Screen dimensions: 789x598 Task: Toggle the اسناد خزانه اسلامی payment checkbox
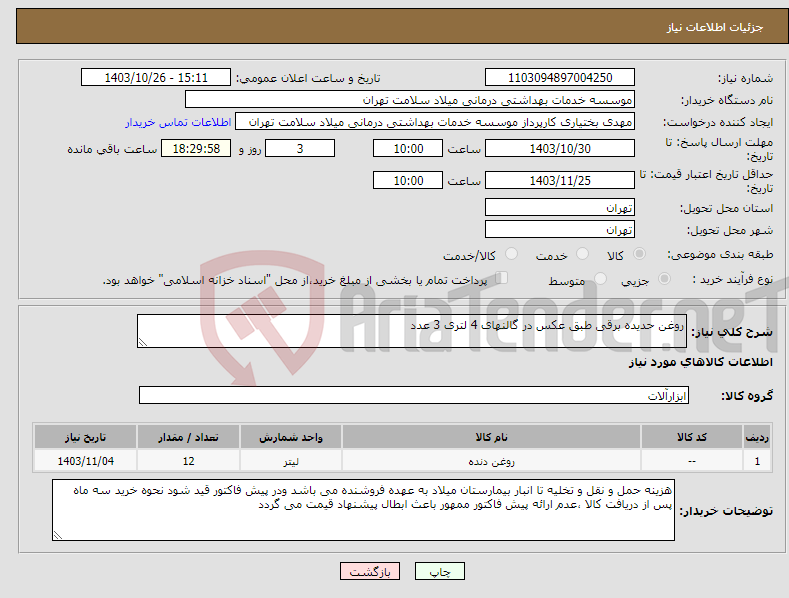(501, 278)
